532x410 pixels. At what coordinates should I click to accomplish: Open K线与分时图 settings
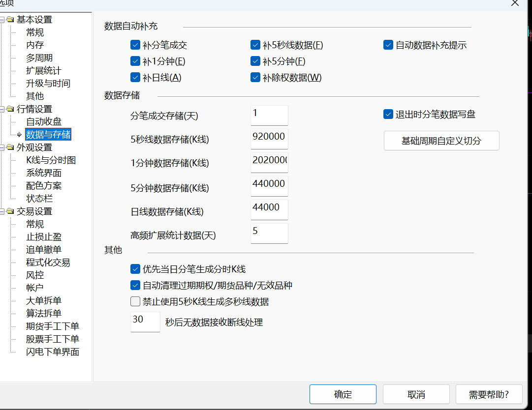coord(51,160)
